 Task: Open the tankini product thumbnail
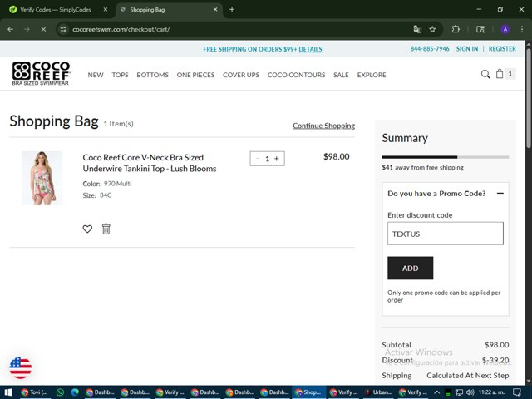click(x=42, y=178)
